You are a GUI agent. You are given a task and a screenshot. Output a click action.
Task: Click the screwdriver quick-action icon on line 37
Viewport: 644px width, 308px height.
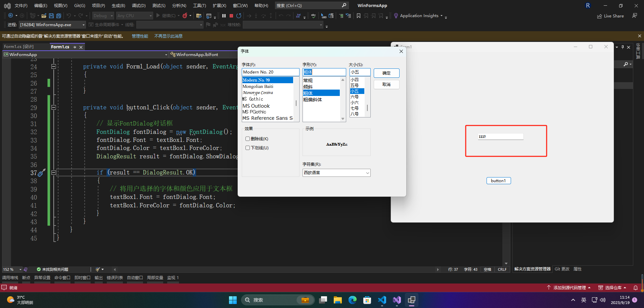point(42,173)
